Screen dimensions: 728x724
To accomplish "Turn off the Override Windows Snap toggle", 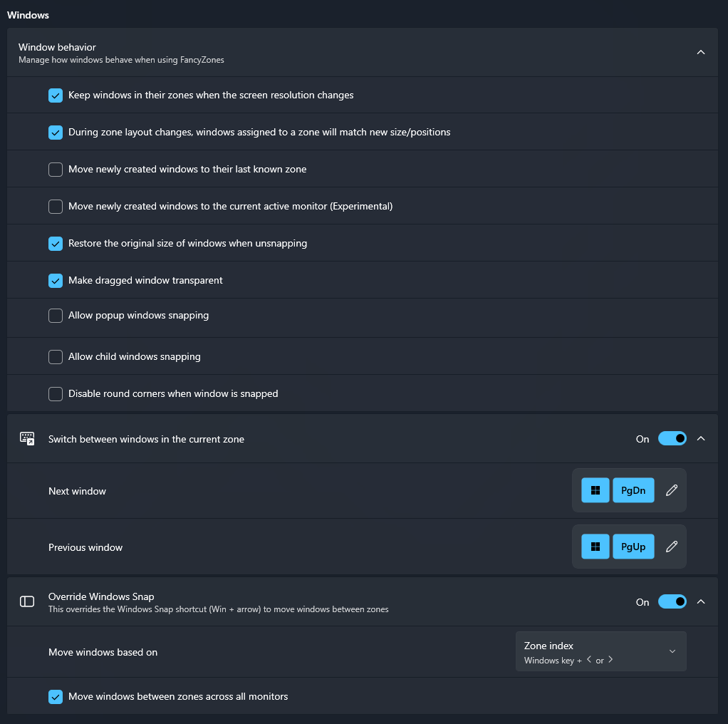I will coord(672,601).
